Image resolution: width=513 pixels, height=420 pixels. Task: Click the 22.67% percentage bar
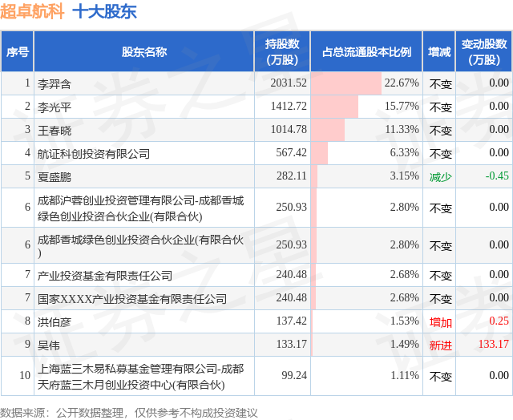[x=346, y=83]
